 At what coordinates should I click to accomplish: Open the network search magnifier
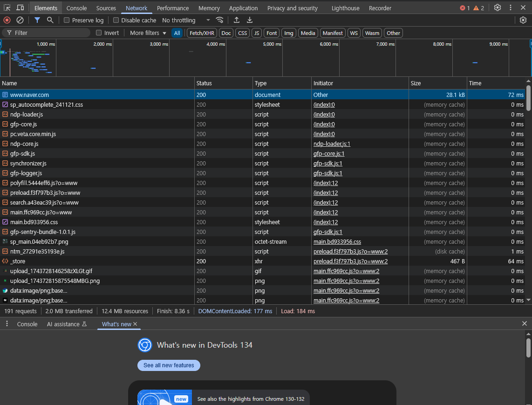pyautogui.click(x=50, y=20)
